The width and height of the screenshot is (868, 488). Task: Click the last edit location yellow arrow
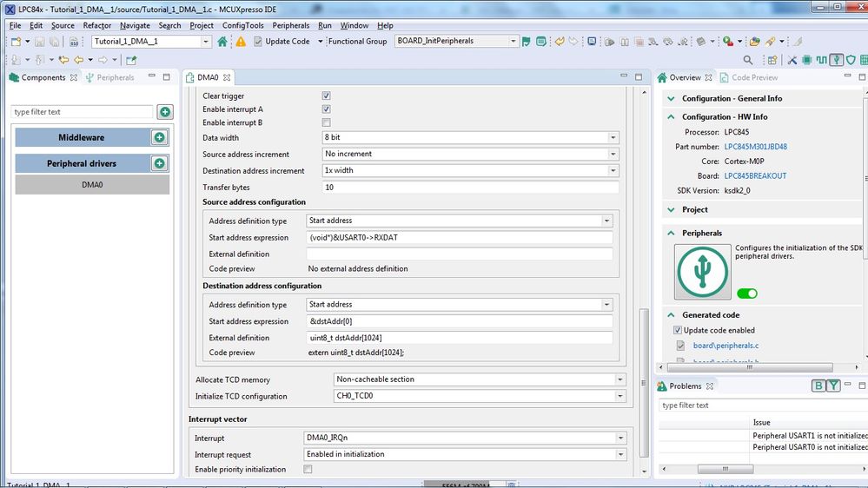63,60
